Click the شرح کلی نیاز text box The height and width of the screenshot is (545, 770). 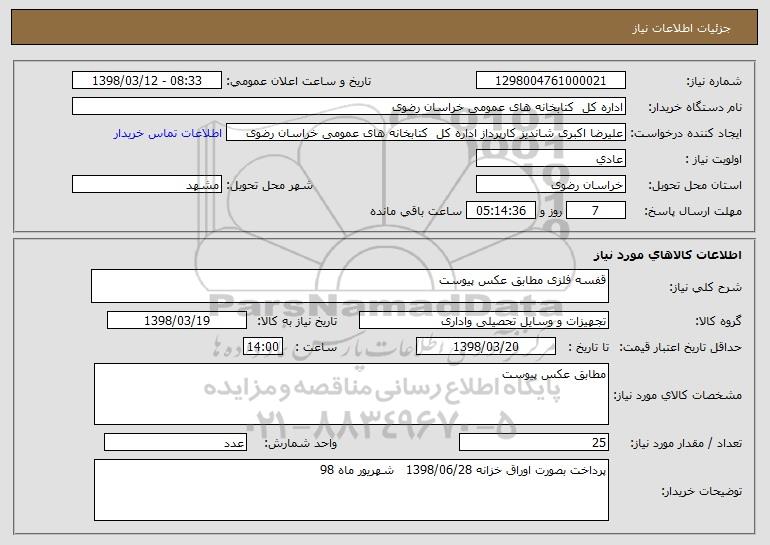[x=350, y=286]
